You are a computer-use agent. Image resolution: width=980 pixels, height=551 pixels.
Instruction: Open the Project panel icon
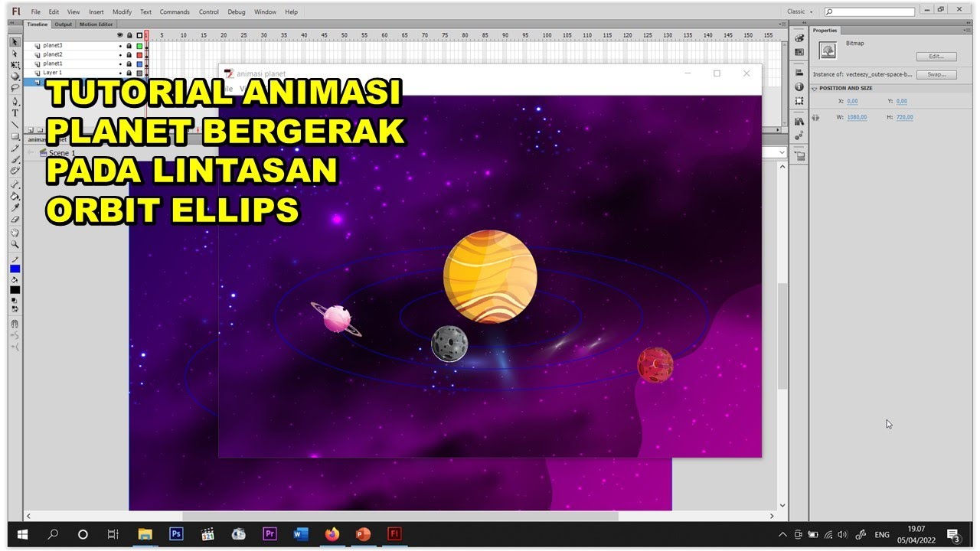click(x=799, y=155)
